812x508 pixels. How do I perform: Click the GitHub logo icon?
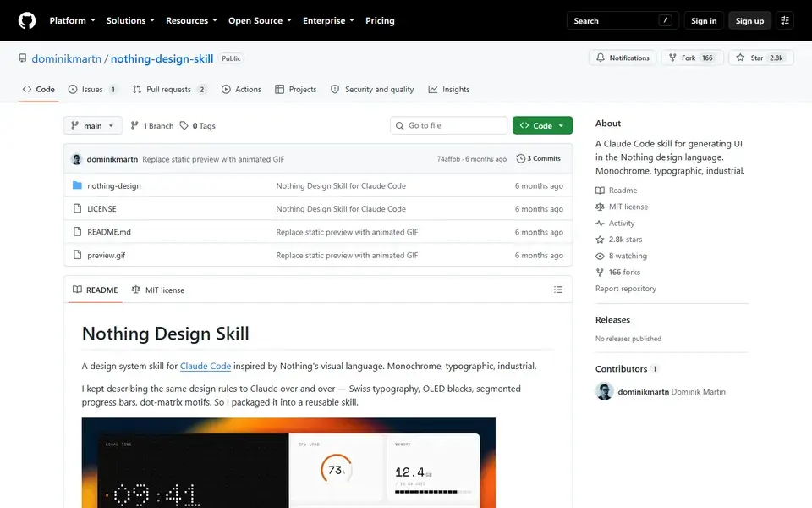coord(27,20)
